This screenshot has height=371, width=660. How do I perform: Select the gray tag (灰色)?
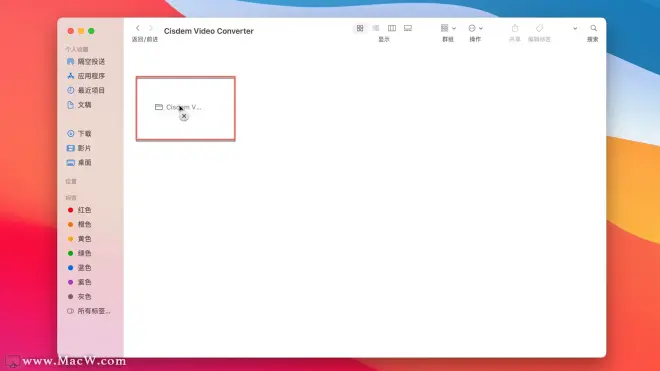(79, 296)
